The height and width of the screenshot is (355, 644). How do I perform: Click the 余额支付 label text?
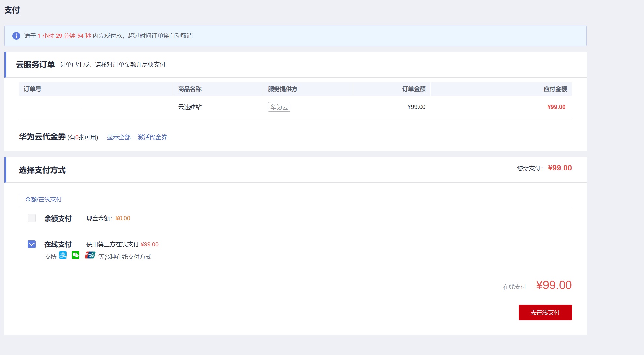click(58, 219)
